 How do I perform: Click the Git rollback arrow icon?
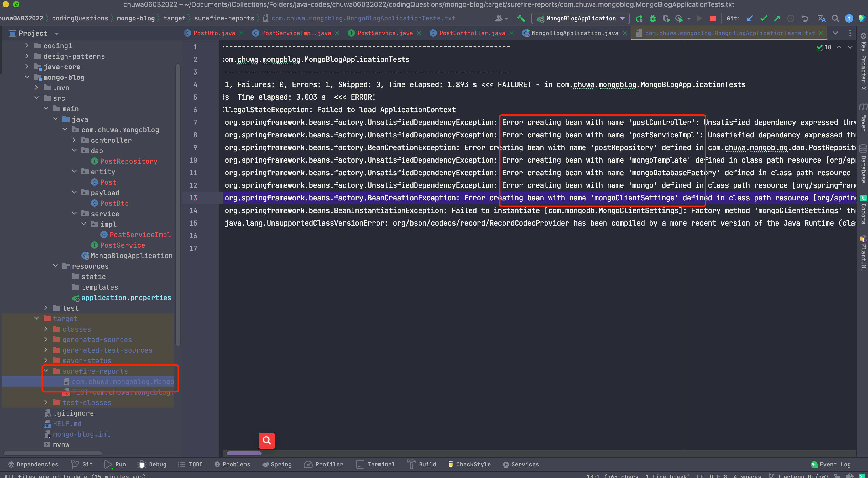click(805, 19)
